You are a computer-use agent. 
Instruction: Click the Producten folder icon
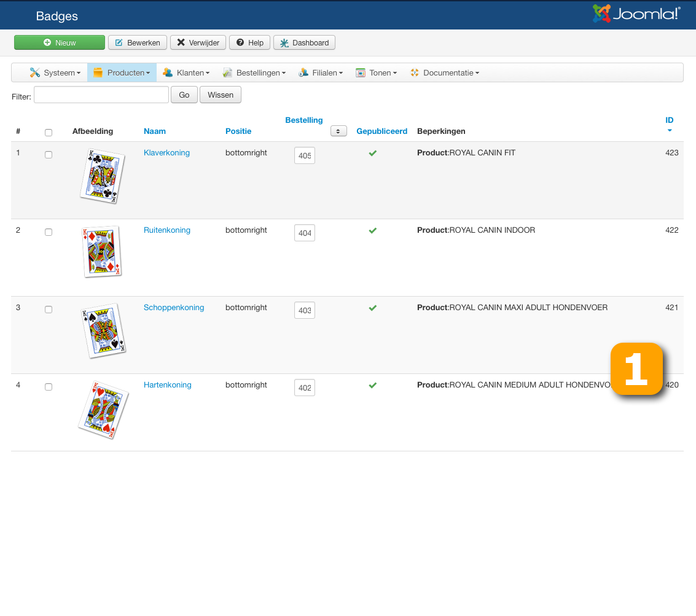[98, 73]
